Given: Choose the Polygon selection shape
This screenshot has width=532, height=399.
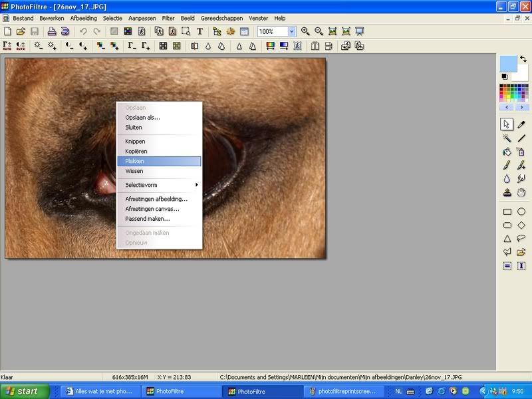Looking at the screenshot, I should [507, 252].
